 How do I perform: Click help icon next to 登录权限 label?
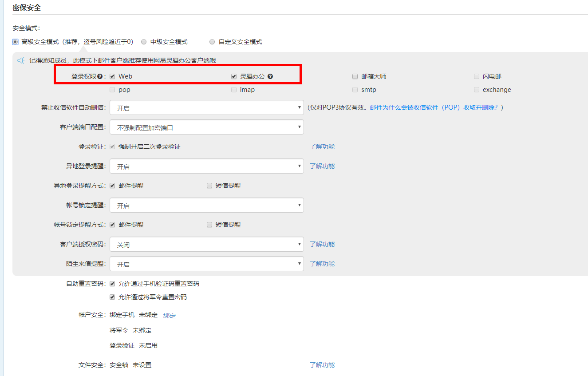[100, 76]
